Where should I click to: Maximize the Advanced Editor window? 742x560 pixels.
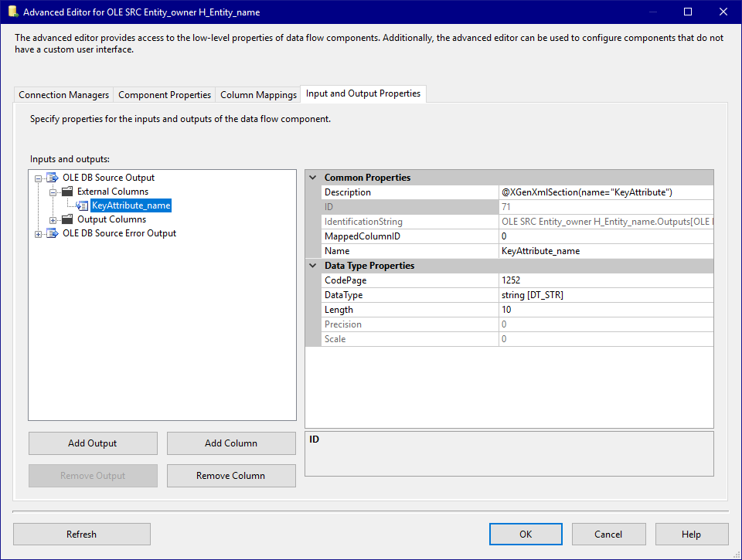tap(688, 12)
